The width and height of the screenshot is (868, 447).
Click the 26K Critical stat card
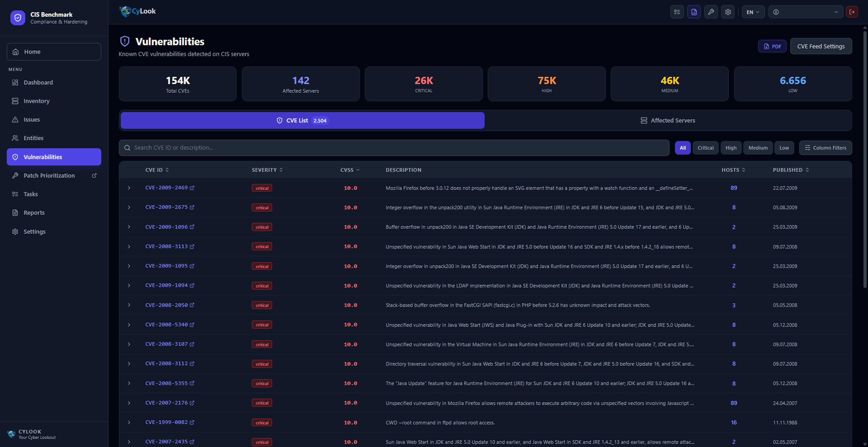point(424,84)
